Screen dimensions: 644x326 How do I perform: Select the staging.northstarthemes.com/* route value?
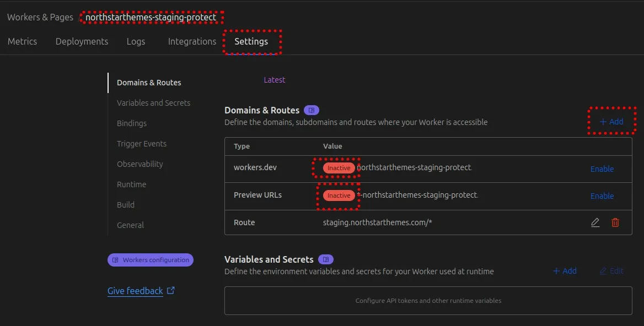pyautogui.click(x=378, y=222)
